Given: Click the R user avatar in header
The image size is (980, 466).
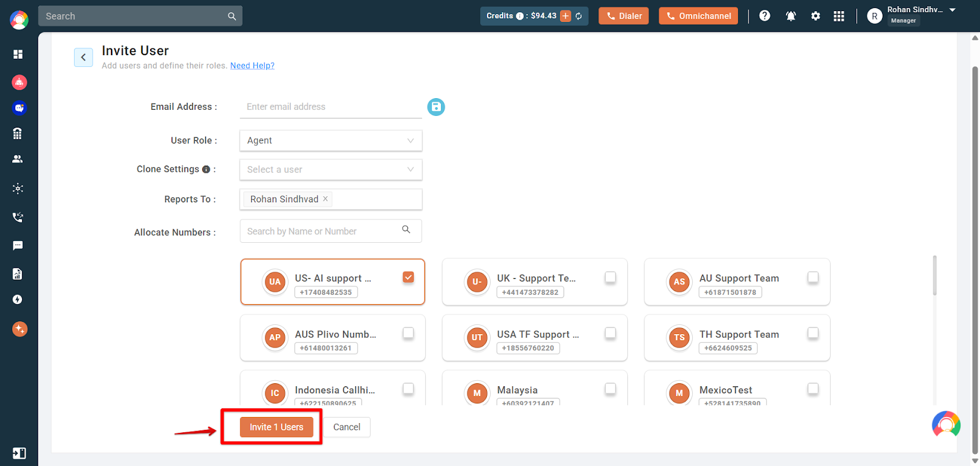Looking at the screenshot, I should [x=875, y=17].
